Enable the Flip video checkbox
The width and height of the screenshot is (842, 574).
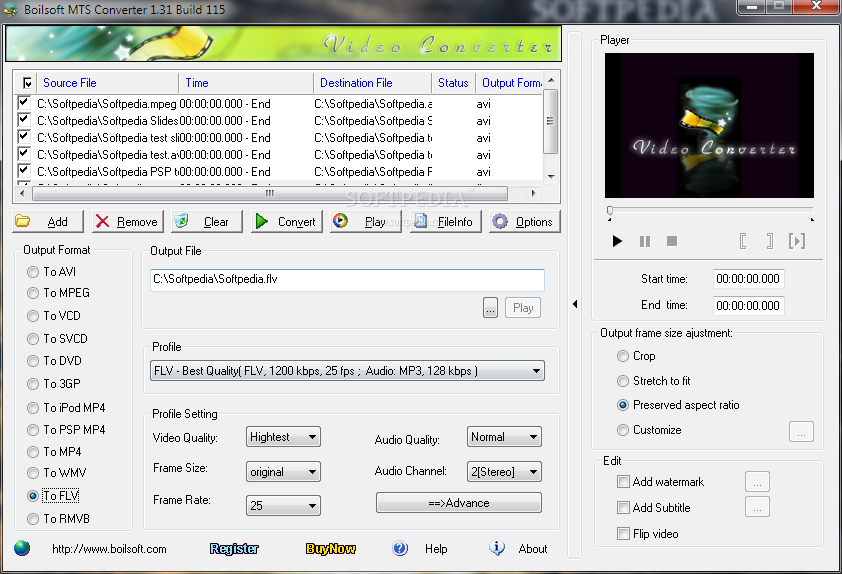coord(623,534)
